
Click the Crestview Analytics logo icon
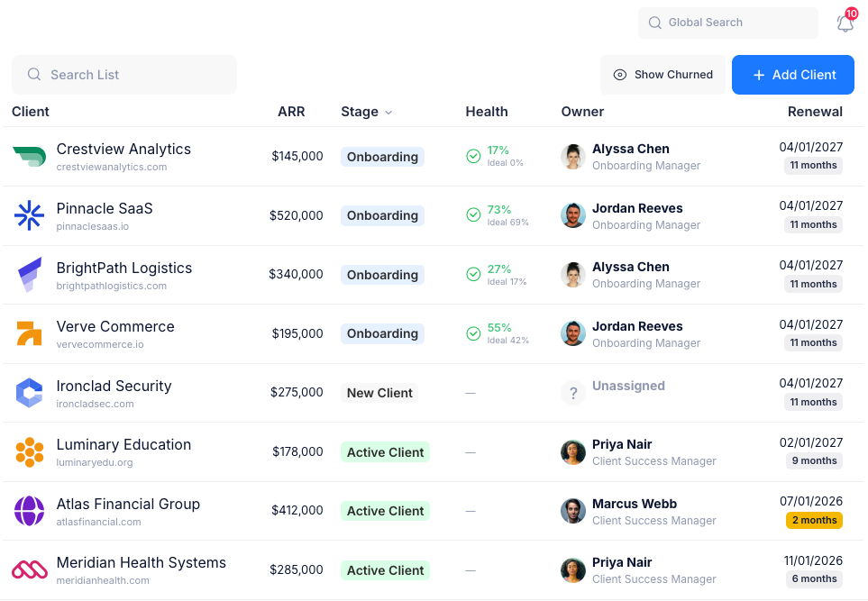29,157
